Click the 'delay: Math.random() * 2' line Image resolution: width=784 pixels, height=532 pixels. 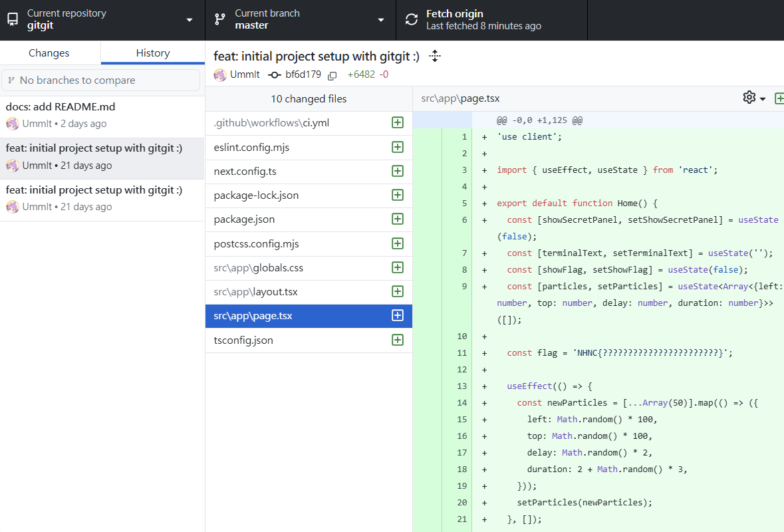pos(590,452)
